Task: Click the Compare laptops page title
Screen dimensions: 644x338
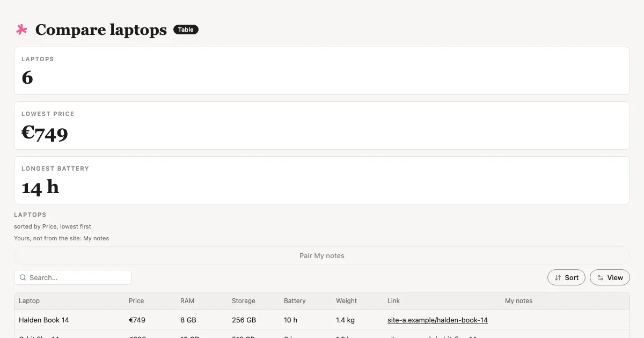Action: [x=101, y=30]
